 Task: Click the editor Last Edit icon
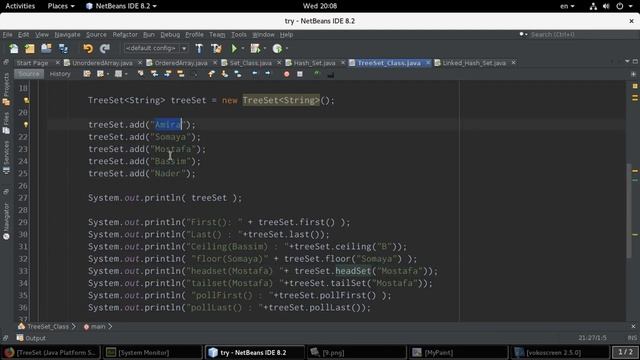(x=87, y=74)
